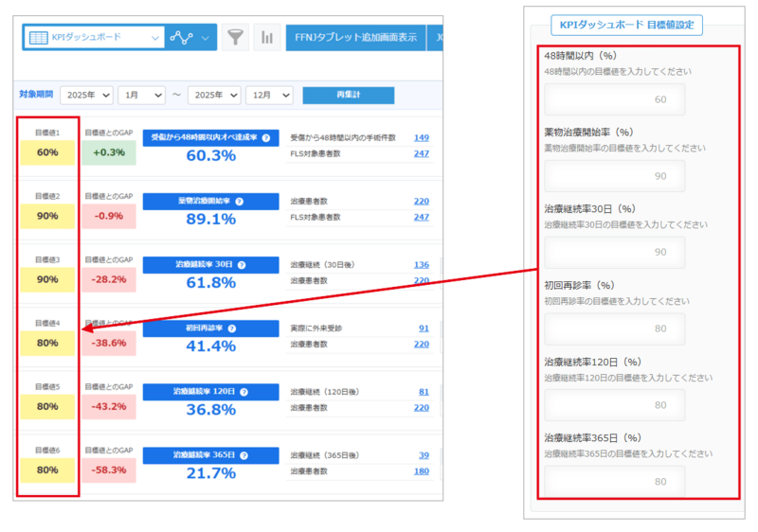The width and height of the screenshot is (758, 532).
Task: Click the 治療継続率 365日 blue header
Action: click(x=210, y=455)
